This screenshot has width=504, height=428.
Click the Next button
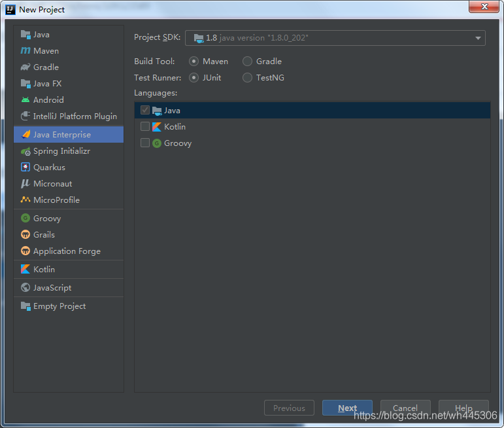(347, 408)
